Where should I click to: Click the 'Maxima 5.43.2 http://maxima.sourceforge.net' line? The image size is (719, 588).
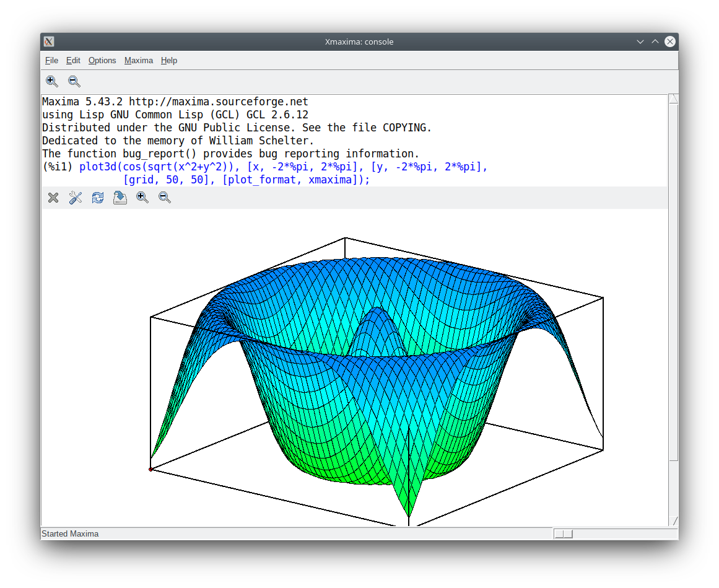pyautogui.click(x=175, y=102)
